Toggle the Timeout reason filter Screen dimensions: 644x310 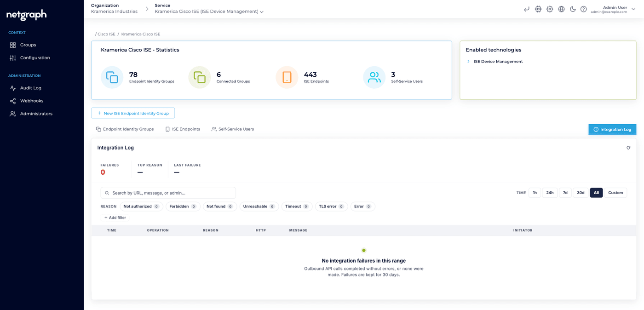point(297,207)
